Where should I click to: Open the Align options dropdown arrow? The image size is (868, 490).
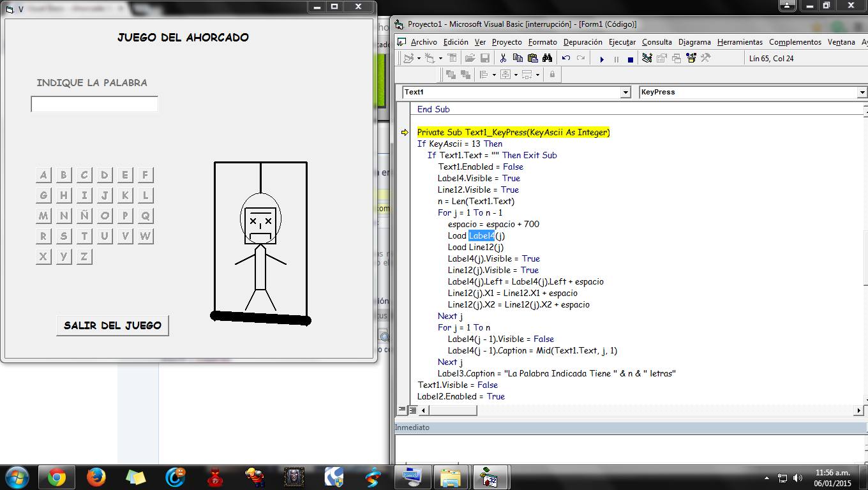tap(494, 75)
